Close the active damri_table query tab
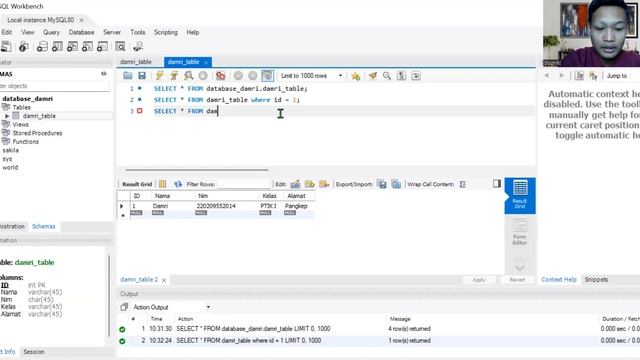Image resolution: width=640 pixels, height=360 pixels. (206, 62)
